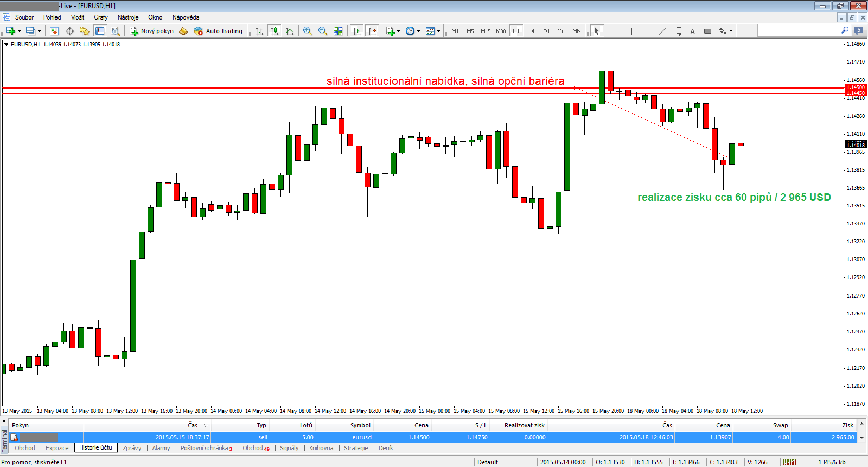Select the crosshair tool
This screenshot has width=868, height=467.
click(612, 31)
